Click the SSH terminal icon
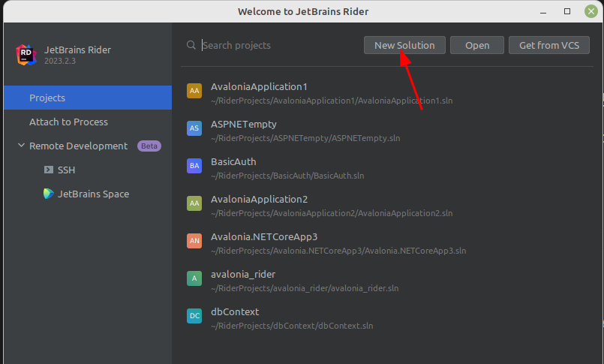604x364 pixels. (x=49, y=170)
